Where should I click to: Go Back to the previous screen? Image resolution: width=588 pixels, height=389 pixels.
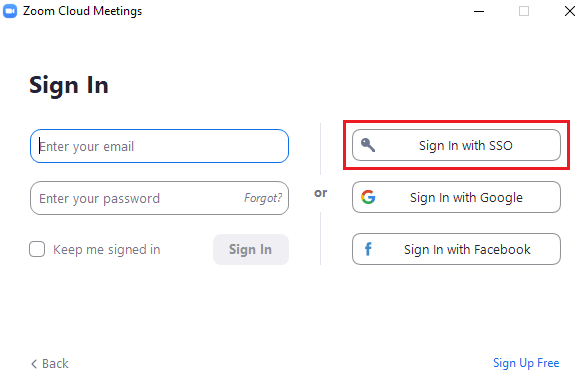click(50, 363)
